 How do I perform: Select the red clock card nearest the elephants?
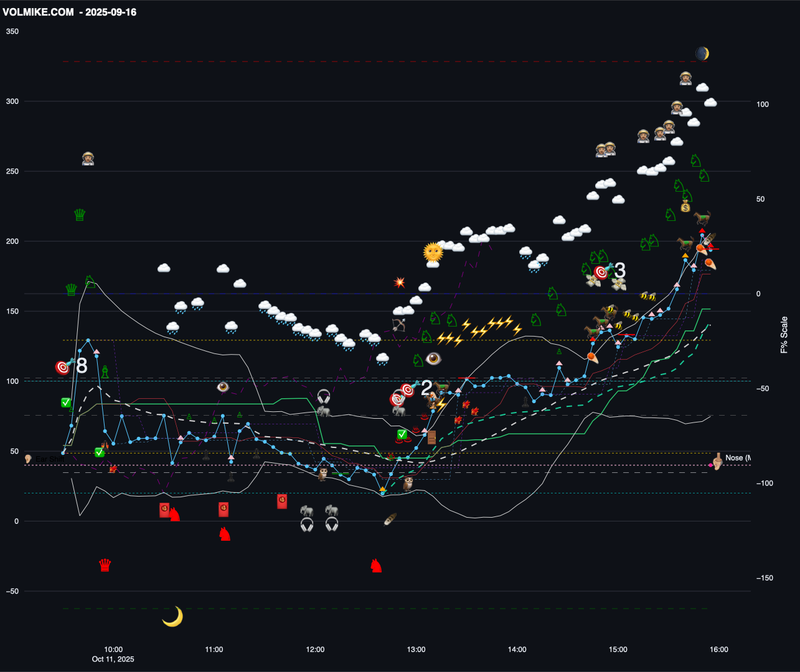[282, 502]
